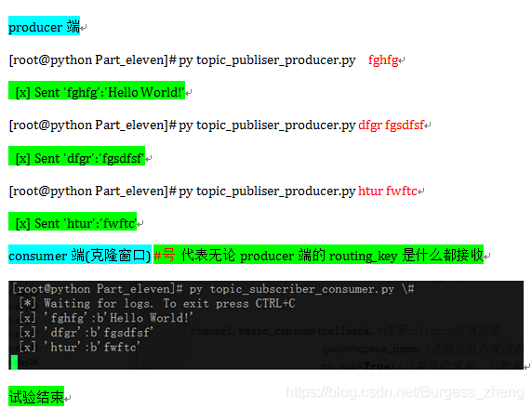Click terminal output "'dfgr':b'fgsdfsf'"

tap(99, 333)
